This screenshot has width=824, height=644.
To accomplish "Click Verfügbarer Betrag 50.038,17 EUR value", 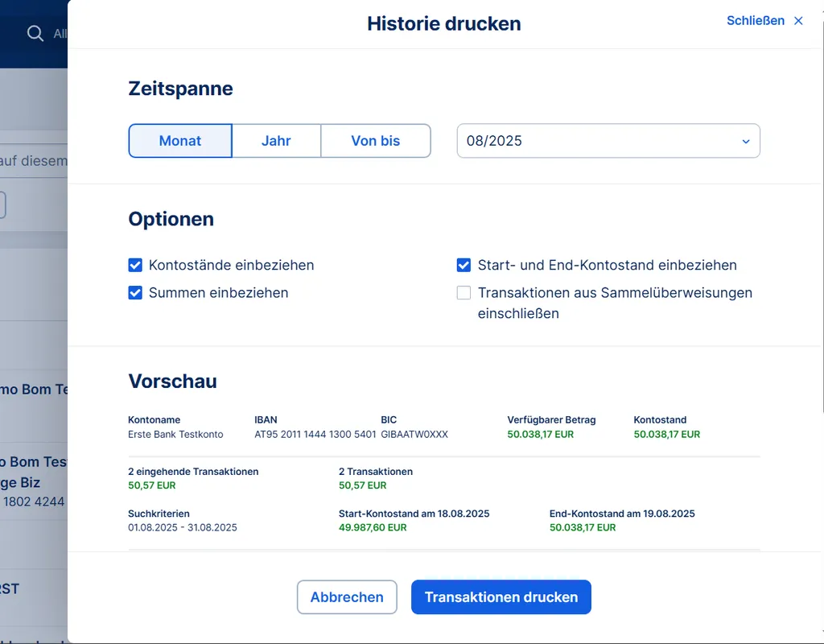I will pos(540,434).
